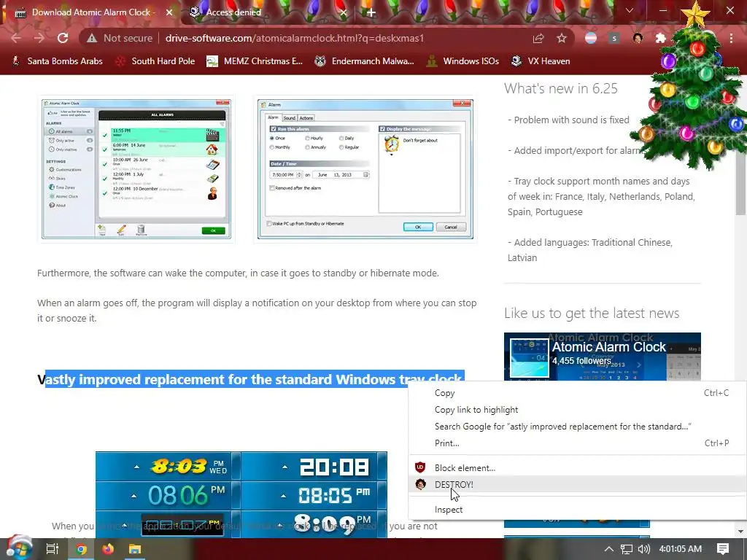This screenshot has width=747, height=560.
Task: Switch to Download Atomic Alarm Clock tab
Action: (93, 12)
